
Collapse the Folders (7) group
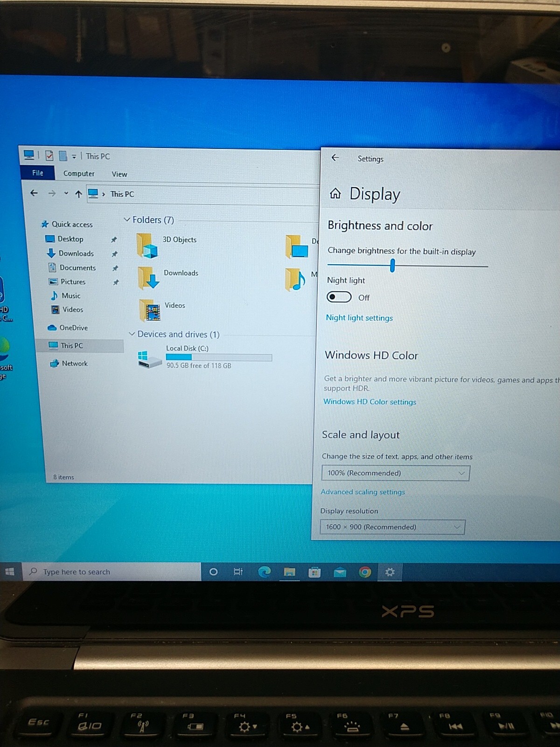coord(126,219)
